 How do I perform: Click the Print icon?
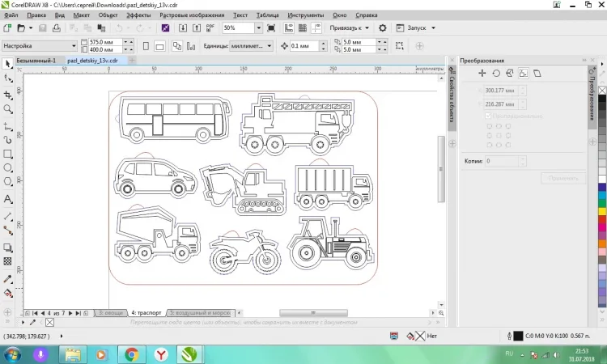click(57, 28)
